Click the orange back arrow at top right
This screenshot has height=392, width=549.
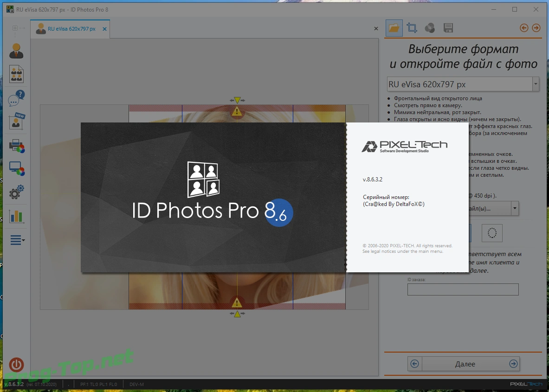pyautogui.click(x=524, y=28)
